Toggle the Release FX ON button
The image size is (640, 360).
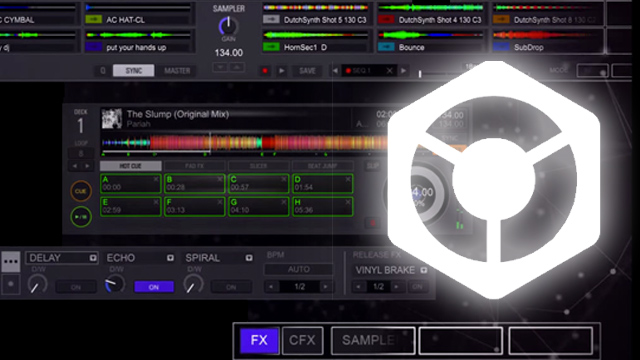[417, 287]
